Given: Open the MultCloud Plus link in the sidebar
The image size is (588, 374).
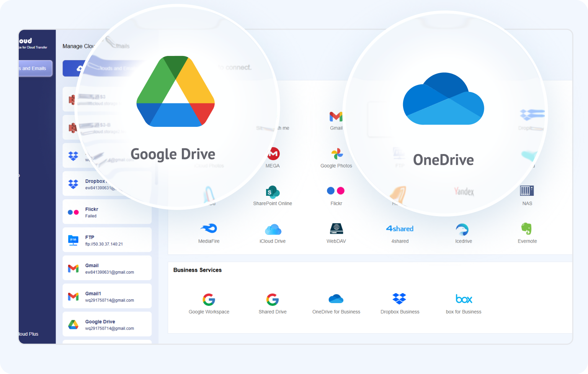Looking at the screenshot, I should coord(29,334).
